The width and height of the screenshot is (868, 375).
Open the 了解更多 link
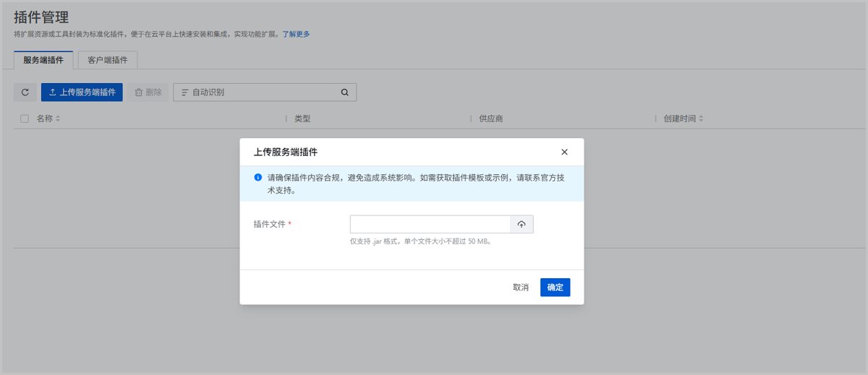(x=296, y=34)
